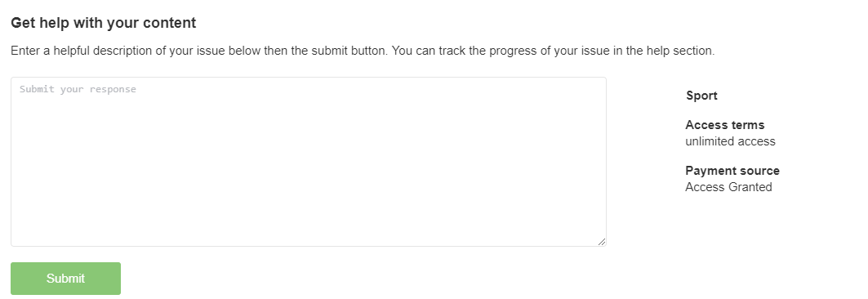Click the 'Access Granted' value text
The height and width of the screenshot is (299, 868).
point(728,187)
